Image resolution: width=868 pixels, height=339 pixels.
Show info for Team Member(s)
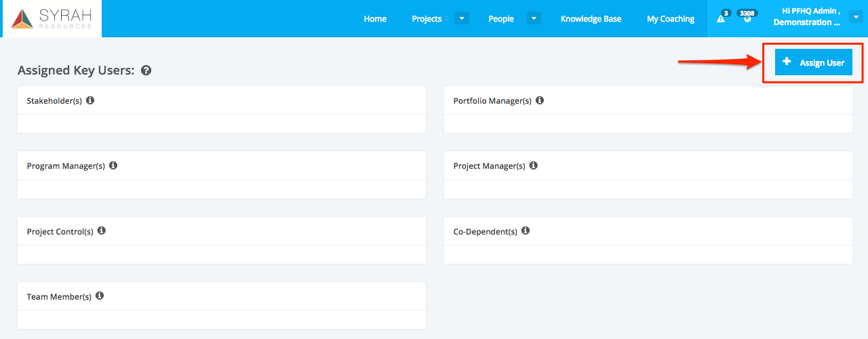click(x=100, y=296)
